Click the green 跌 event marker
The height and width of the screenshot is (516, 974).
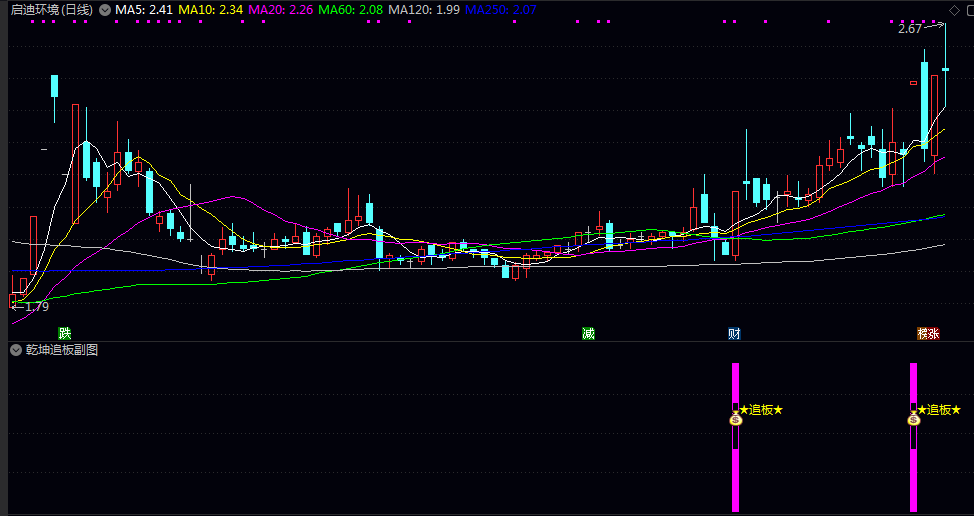pyautogui.click(x=65, y=333)
